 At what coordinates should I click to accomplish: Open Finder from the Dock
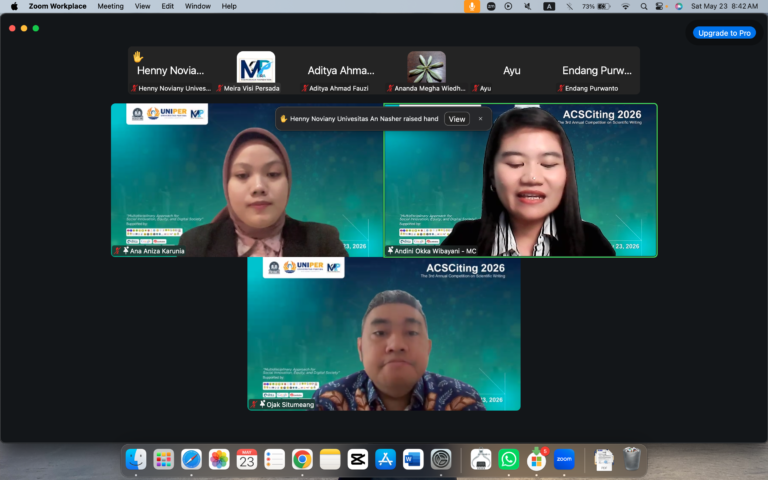pyautogui.click(x=136, y=459)
